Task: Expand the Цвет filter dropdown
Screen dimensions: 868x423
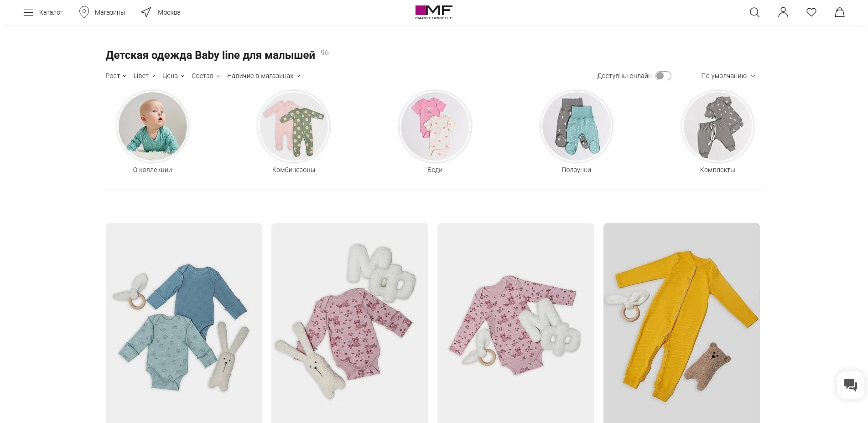Action: click(x=144, y=76)
